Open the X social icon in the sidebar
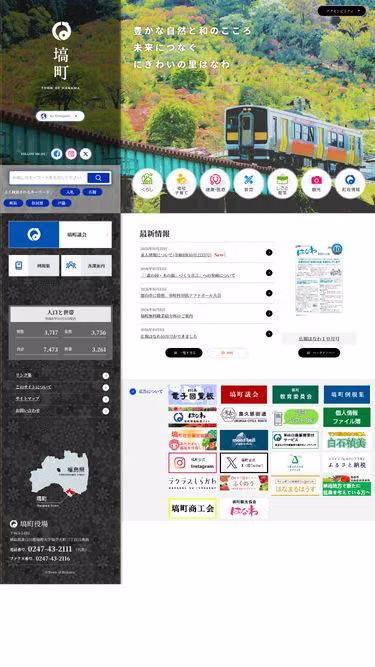 point(85,154)
